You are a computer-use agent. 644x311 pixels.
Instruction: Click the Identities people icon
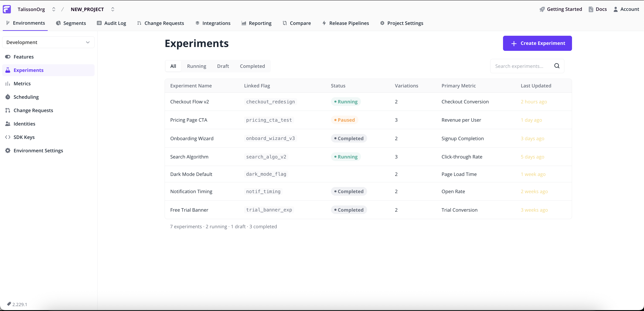[8, 124]
